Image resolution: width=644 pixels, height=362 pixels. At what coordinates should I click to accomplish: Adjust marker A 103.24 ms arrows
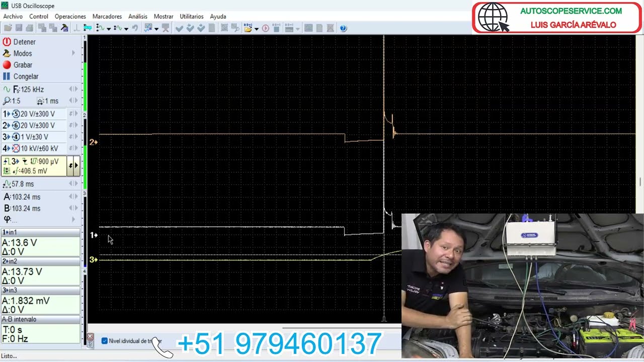pos(73,197)
